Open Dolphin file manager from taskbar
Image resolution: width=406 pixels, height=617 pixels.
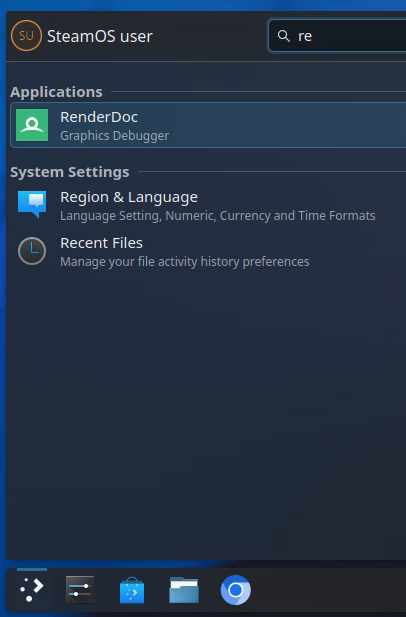[x=184, y=589]
